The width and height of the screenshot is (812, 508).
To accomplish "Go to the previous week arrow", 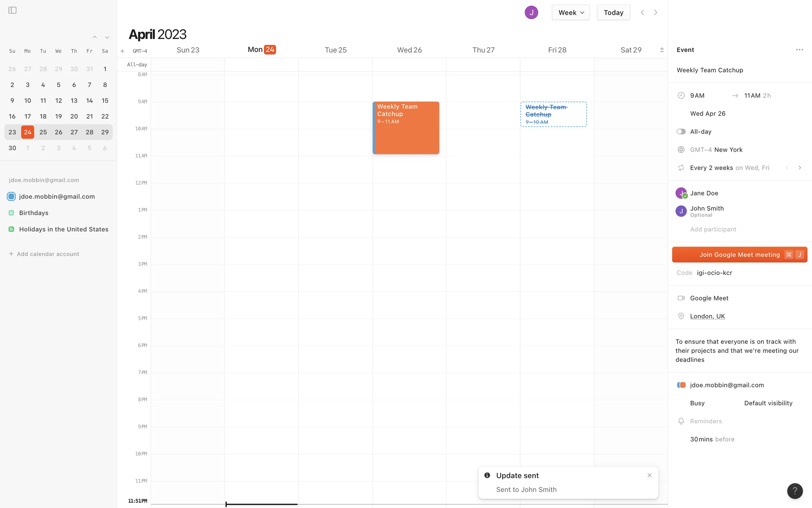I will point(642,13).
